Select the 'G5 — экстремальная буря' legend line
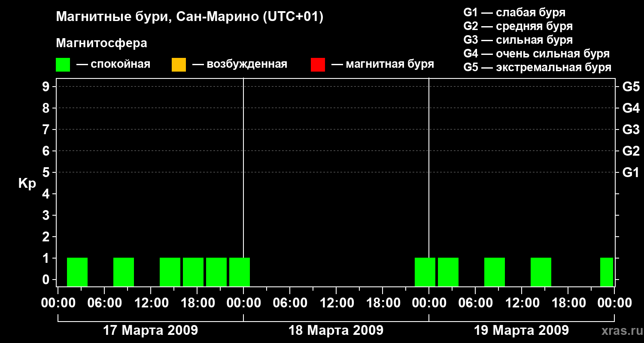Image resolution: width=644 pixels, height=343 pixels. click(538, 67)
